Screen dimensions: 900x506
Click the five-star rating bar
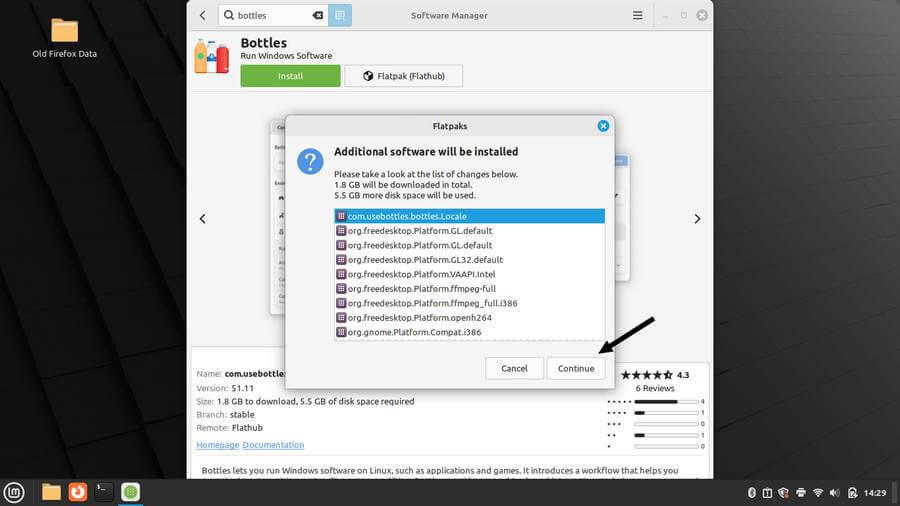tap(666, 402)
